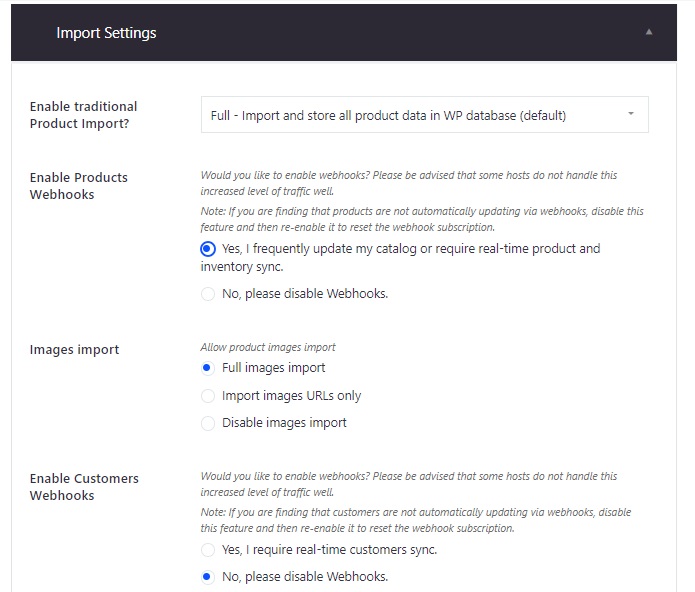Click the caret in the Full import select box
695x592 pixels.
[630, 115]
